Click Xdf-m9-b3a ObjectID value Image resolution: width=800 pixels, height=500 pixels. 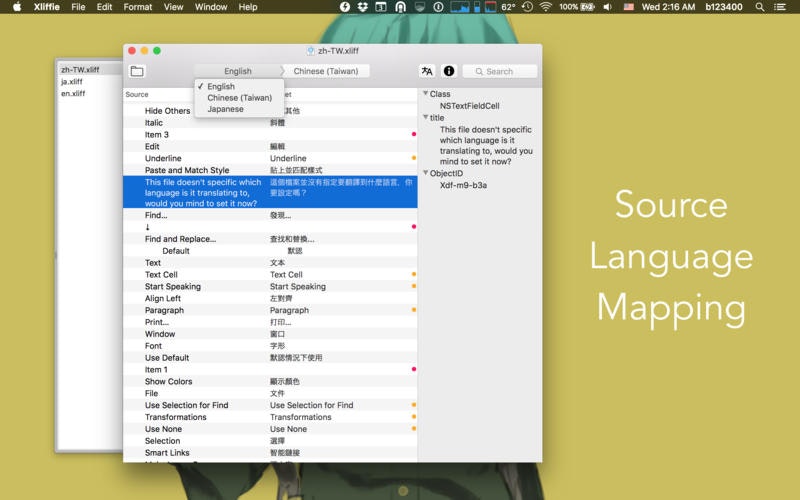point(463,185)
